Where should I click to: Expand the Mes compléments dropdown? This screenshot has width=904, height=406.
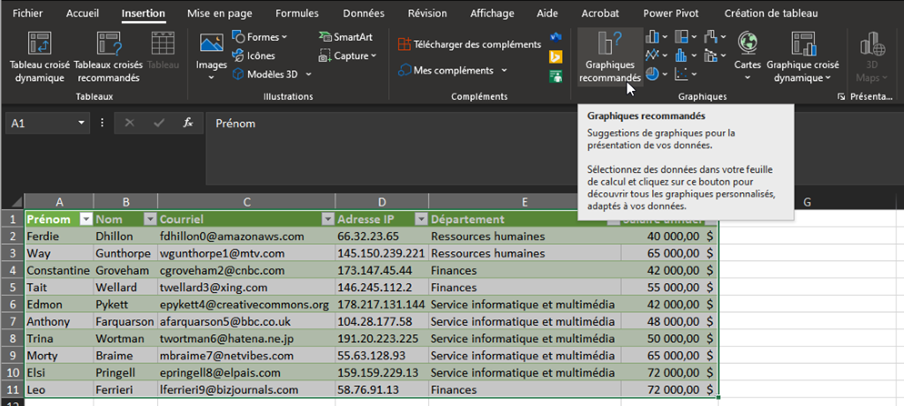click(x=452, y=71)
